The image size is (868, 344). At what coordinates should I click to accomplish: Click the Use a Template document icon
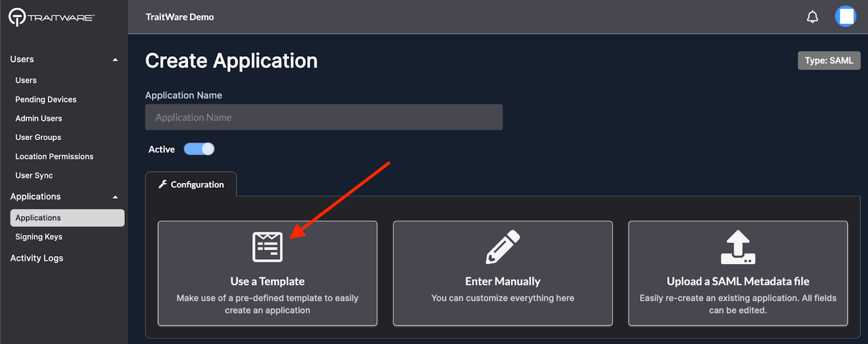pyautogui.click(x=267, y=247)
